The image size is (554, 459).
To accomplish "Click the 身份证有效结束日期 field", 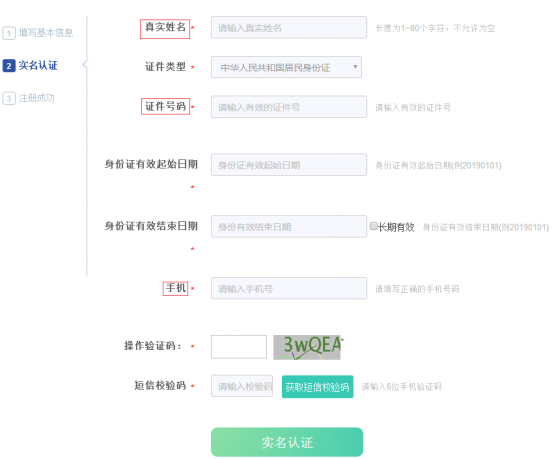I will 289,226.
